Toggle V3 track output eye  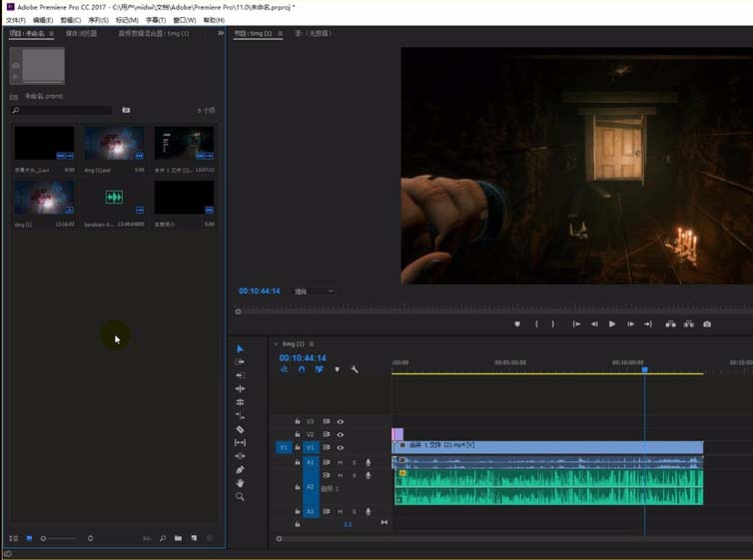coord(340,422)
